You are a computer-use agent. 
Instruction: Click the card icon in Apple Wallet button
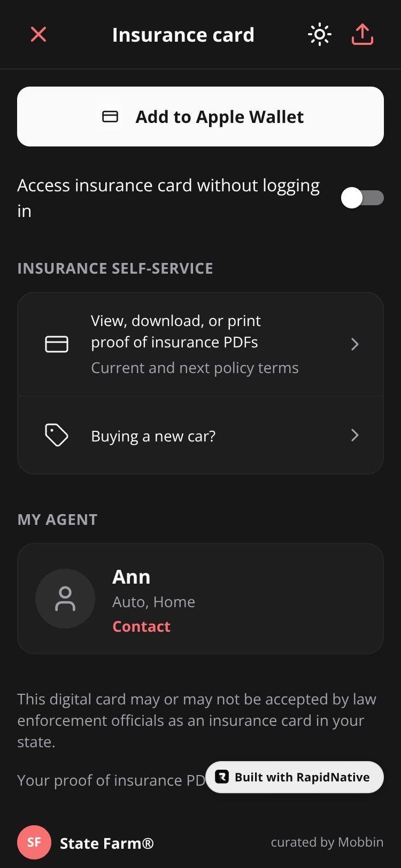[x=110, y=117]
